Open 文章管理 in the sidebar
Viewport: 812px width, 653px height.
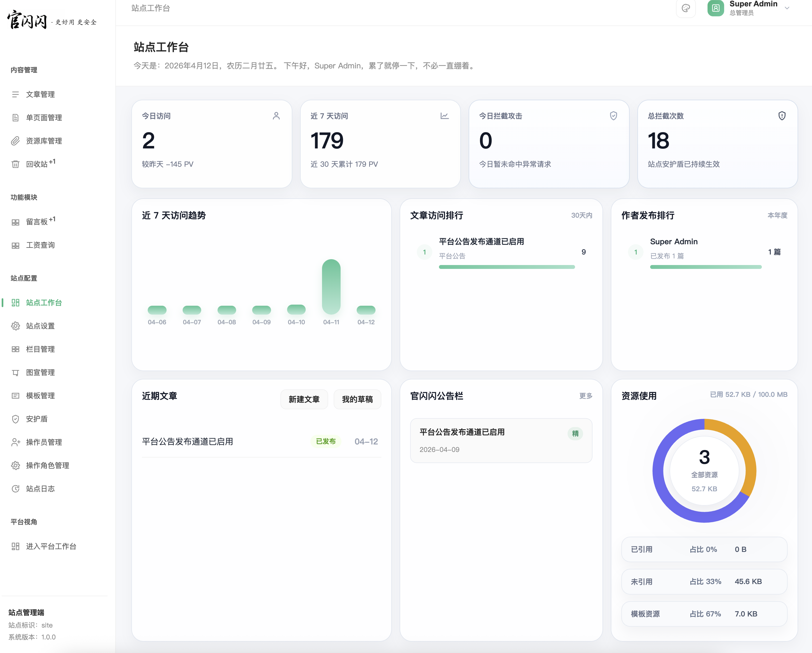point(40,94)
